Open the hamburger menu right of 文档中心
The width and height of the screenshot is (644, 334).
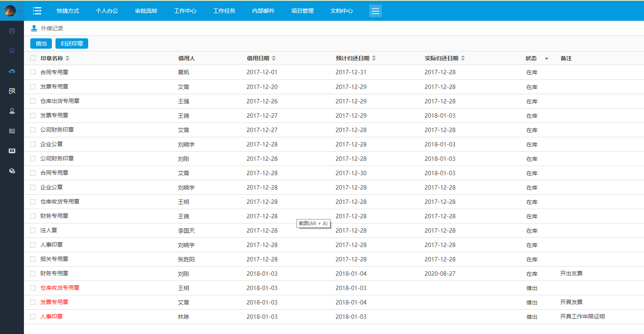[x=375, y=11]
